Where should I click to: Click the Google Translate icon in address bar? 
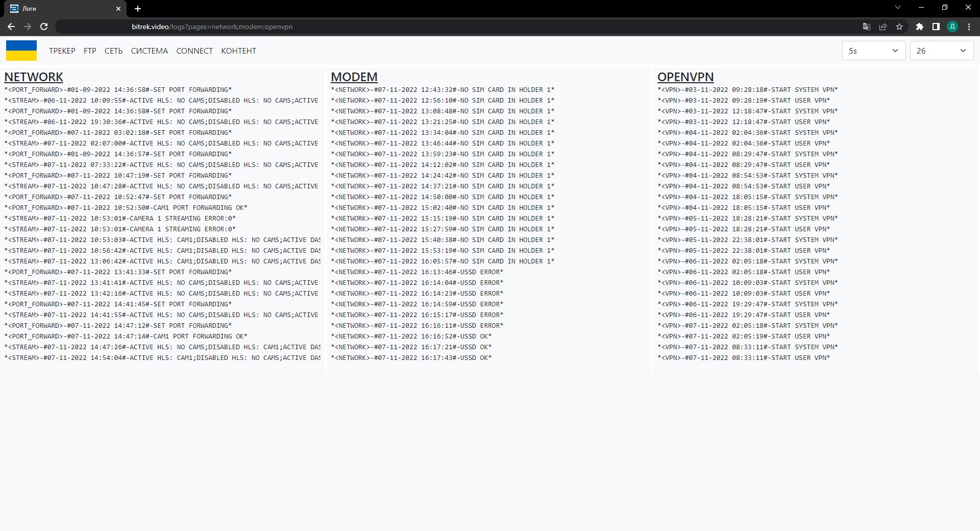[x=866, y=27]
